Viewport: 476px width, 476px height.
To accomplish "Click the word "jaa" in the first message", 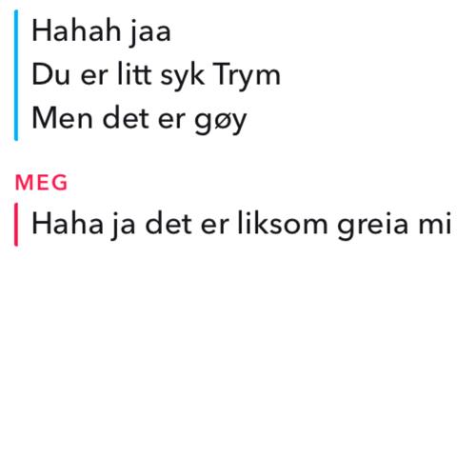I will [150, 33].
